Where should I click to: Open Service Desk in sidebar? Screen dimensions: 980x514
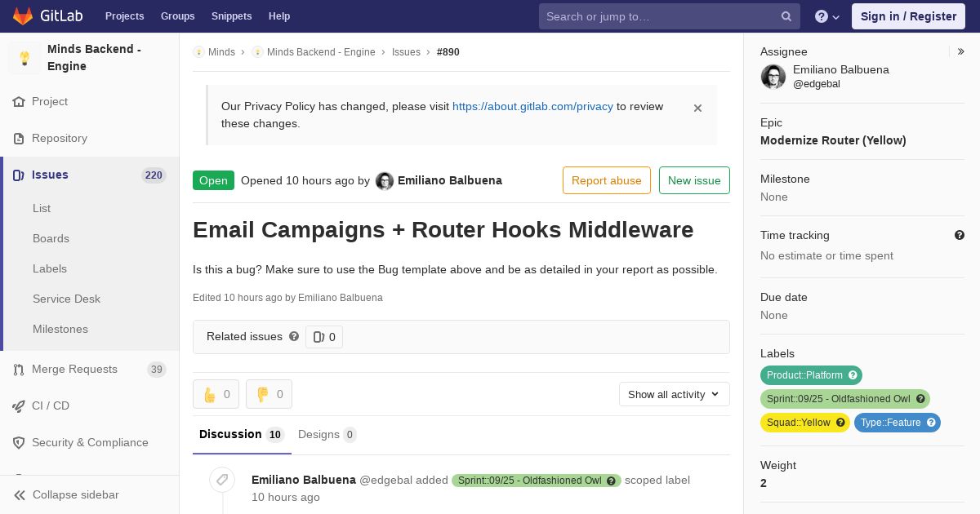pos(66,299)
